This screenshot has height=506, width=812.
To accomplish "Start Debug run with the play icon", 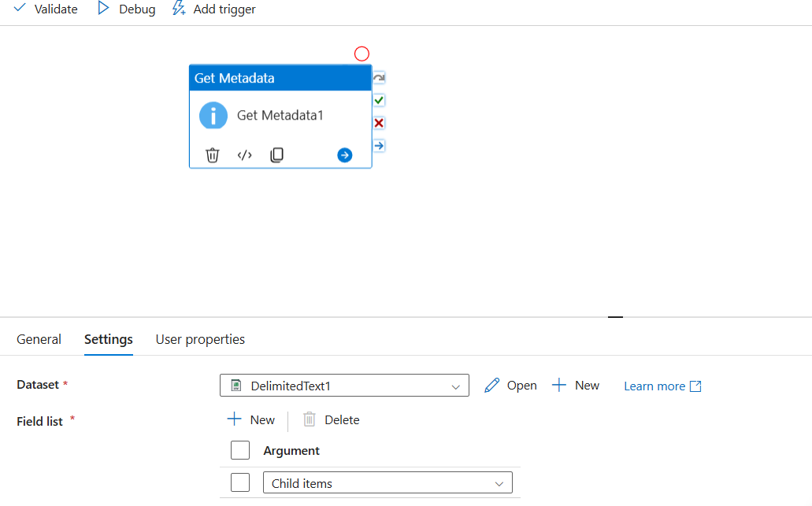I will tap(124, 9).
